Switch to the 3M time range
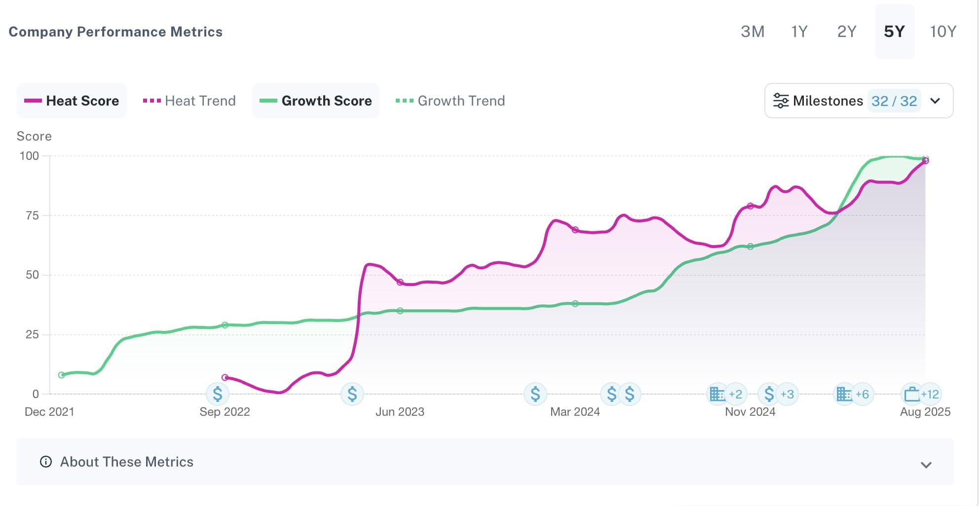 [x=753, y=32]
